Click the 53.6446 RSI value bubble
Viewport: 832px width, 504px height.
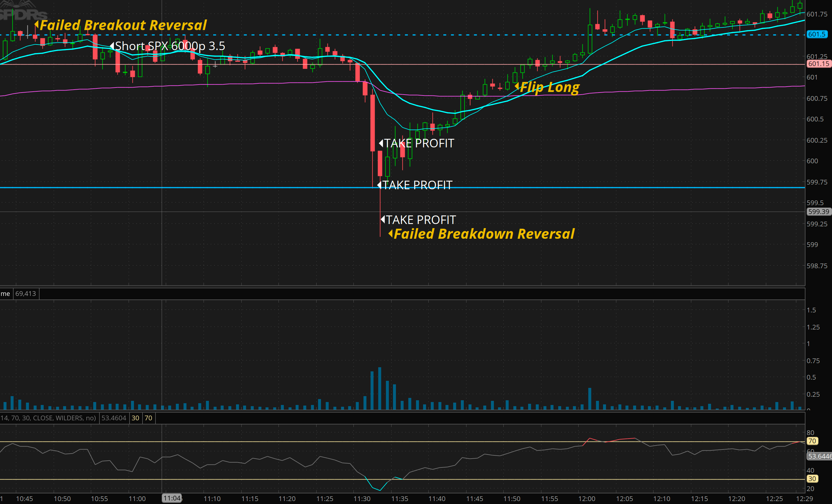(x=820, y=457)
